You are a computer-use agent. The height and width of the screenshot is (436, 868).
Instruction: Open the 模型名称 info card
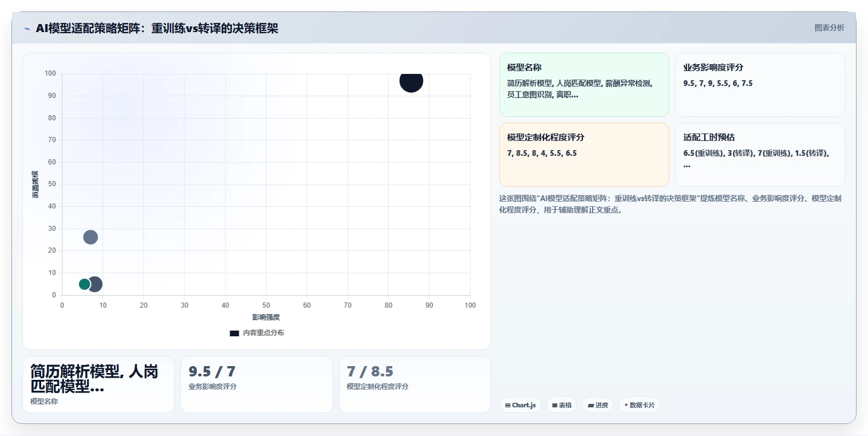click(x=584, y=85)
